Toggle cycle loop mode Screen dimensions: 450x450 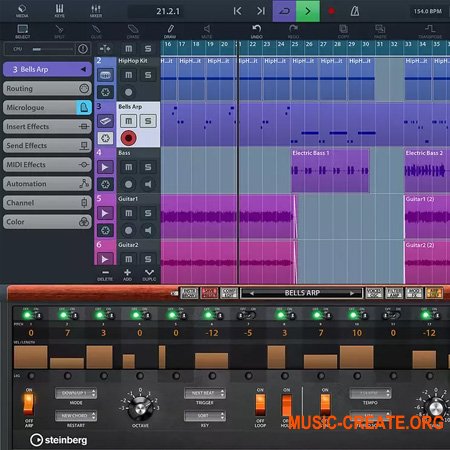click(x=284, y=11)
